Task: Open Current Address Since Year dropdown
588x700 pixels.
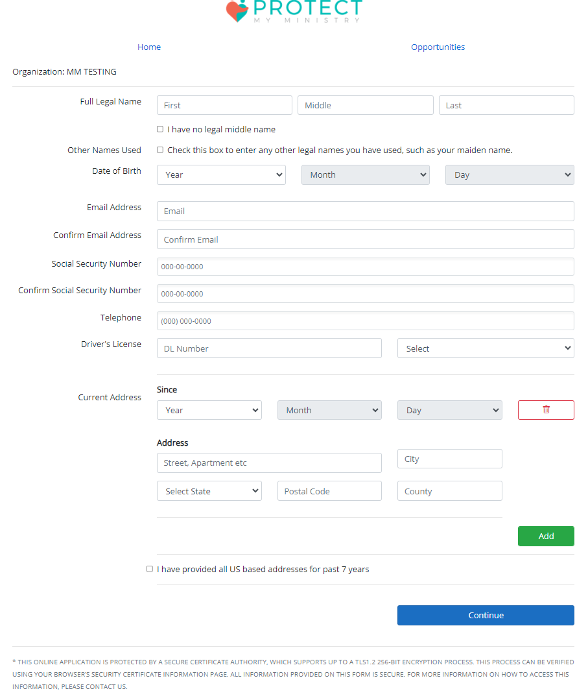Action: (x=209, y=410)
